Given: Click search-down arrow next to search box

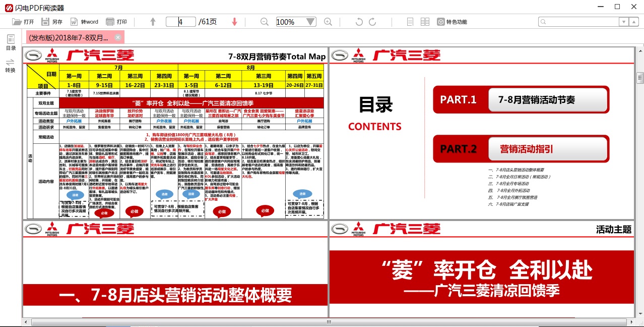Looking at the screenshot, I should point(624,22).
